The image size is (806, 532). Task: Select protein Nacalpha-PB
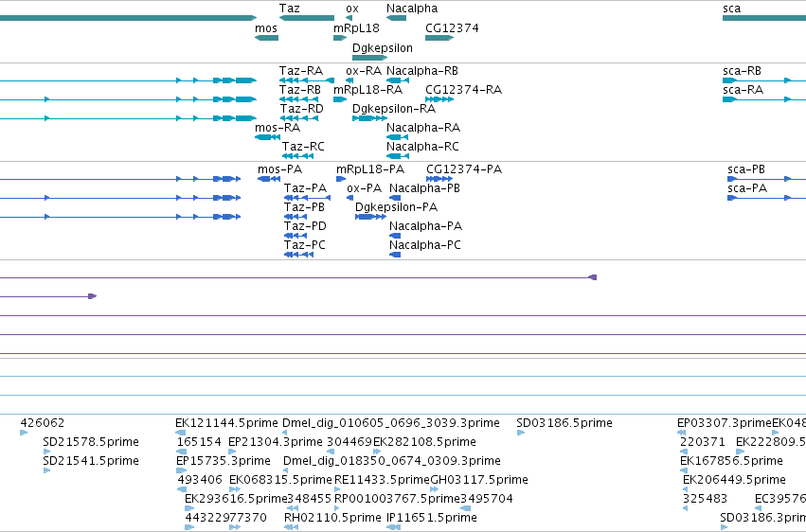tap(424, 188)
